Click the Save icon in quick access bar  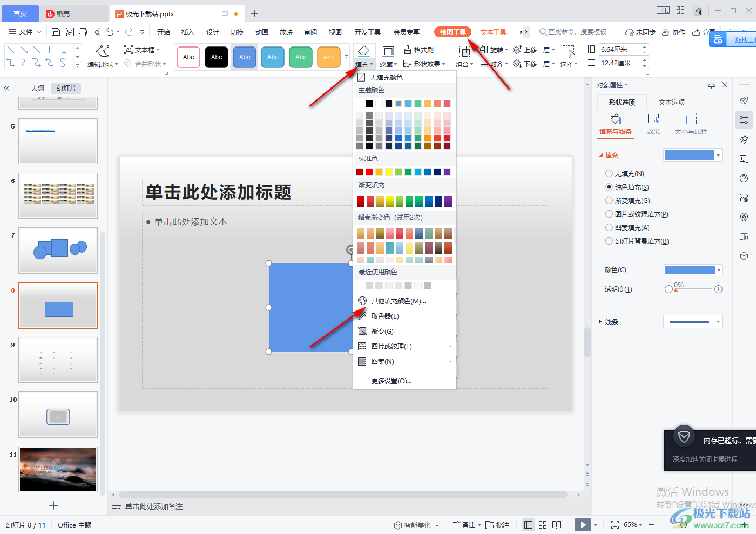coord(56,32)
